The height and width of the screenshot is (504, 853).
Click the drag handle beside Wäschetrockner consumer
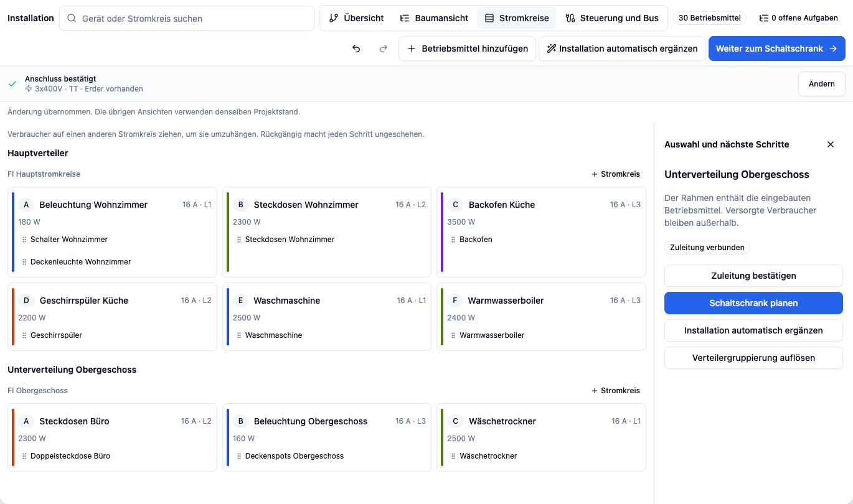coord(453,456)
